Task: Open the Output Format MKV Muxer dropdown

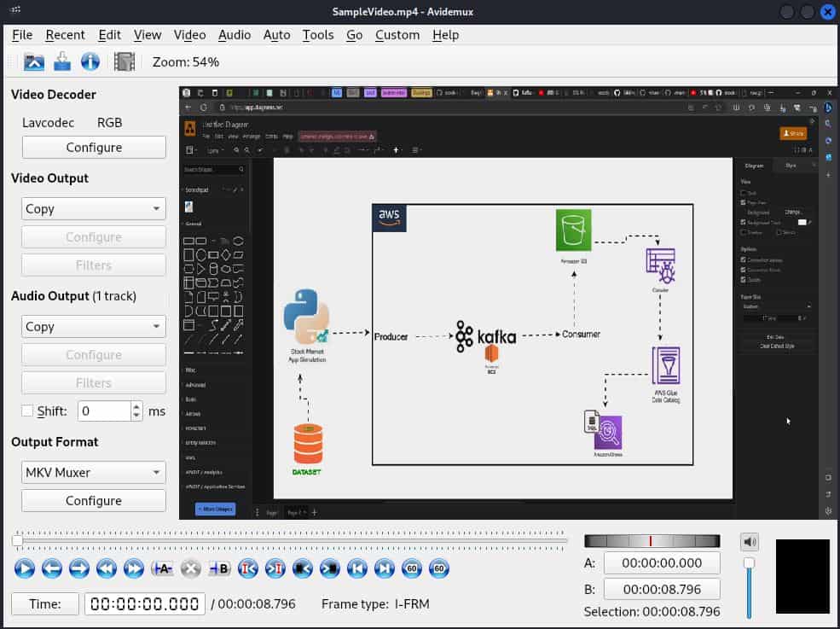Action: (x=94, y=473)
